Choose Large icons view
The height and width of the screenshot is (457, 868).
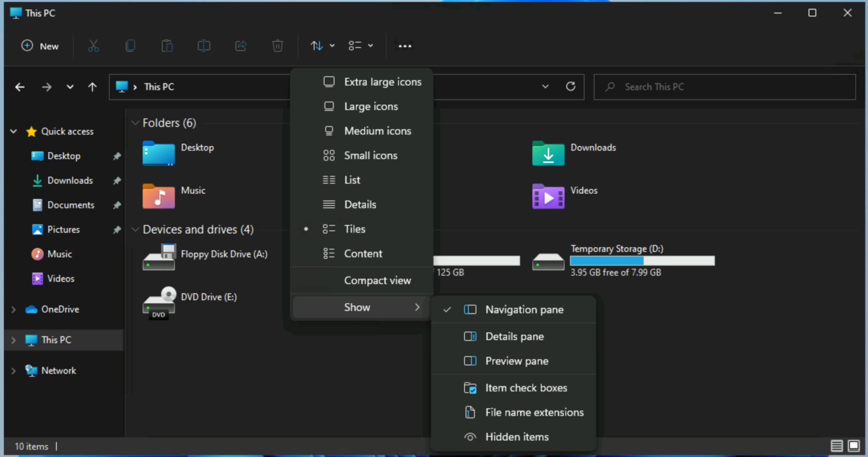362,106
